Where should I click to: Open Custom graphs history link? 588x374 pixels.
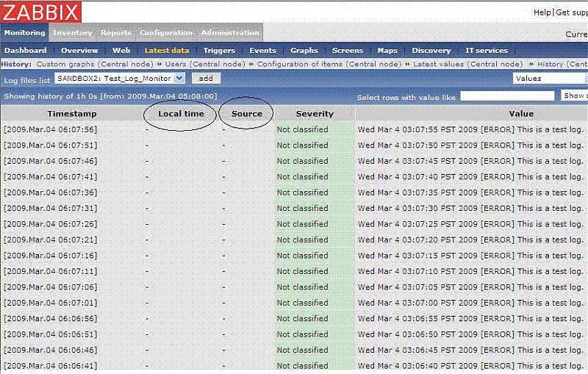95,64
